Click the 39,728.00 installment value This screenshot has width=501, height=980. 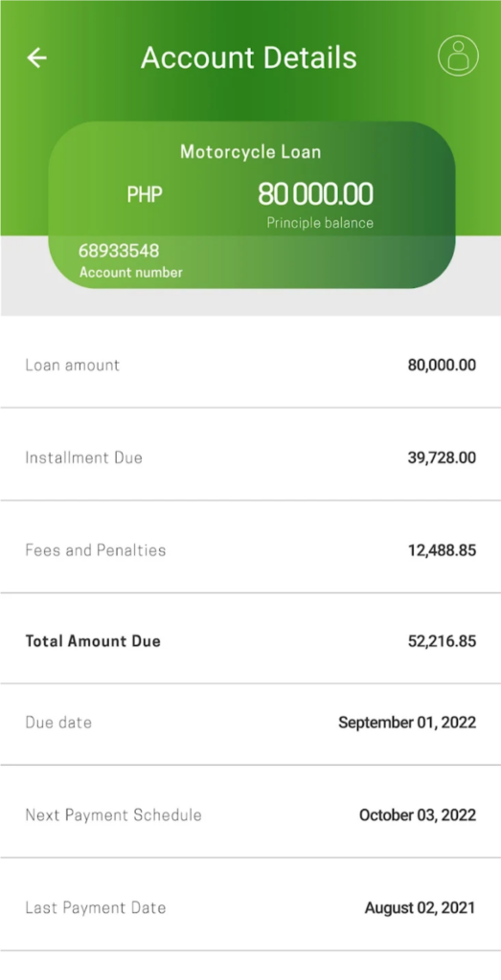[x=442, y=457]
